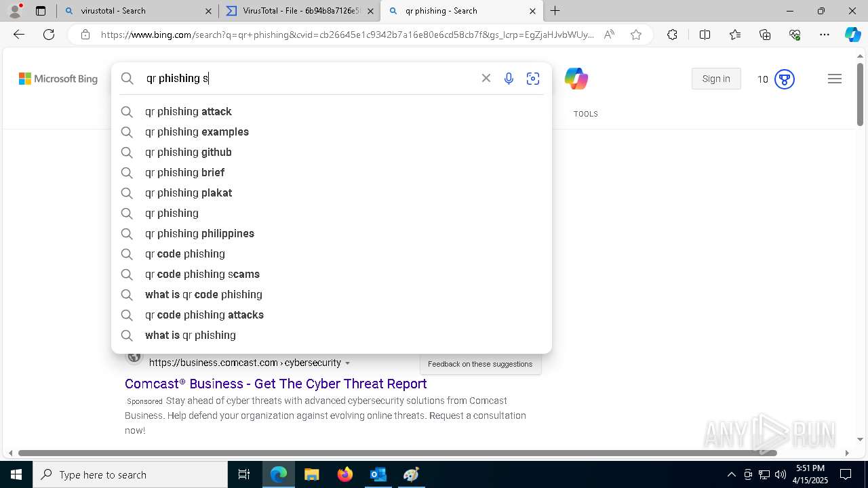
Task: Choose the suggestion 'what is qr phishing'
Action: [331, 335]
